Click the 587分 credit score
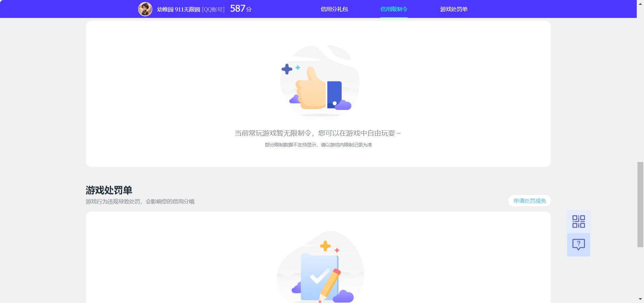The image size is (644, 303). pos(241,9)
